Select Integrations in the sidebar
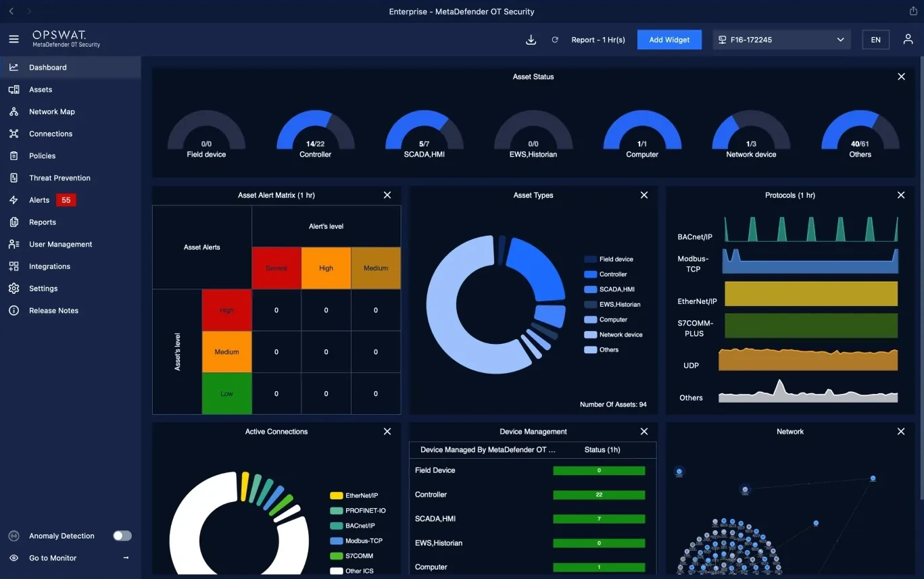 [70, 266]
